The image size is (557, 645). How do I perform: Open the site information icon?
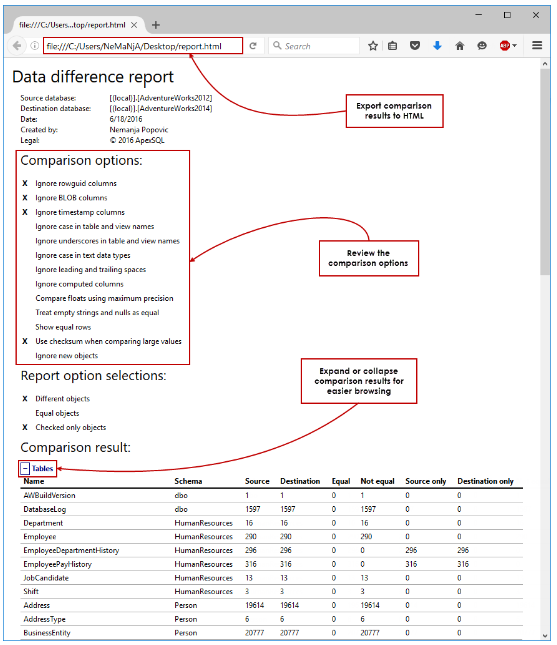tap(35, 46)
